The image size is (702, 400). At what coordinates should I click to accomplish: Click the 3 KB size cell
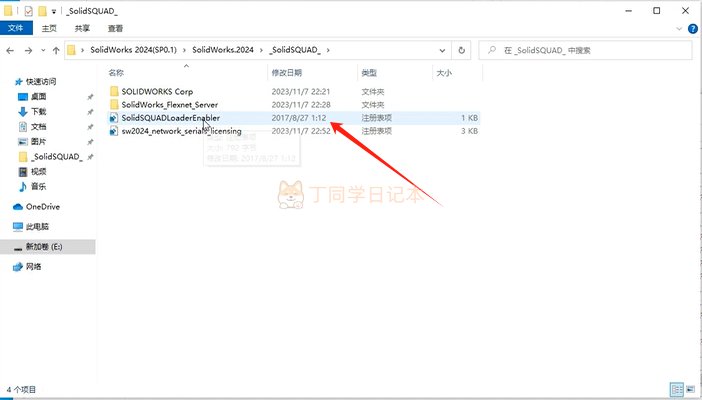(469, 131)
